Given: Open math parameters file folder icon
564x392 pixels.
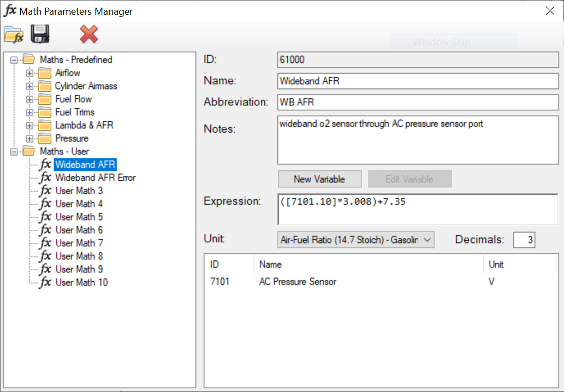Looking at the screenshot, I should [x=14, y=35].
